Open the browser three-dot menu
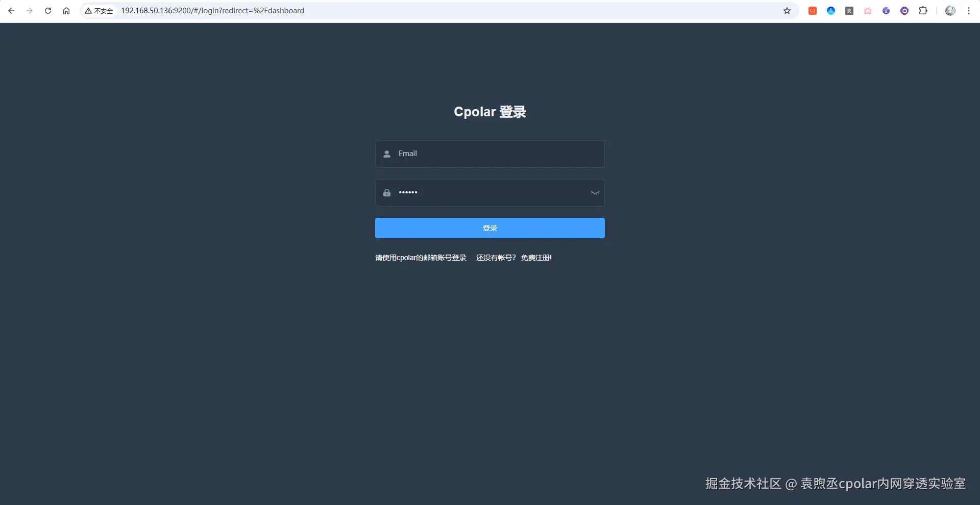 pyautogui.click(x=969, y=11)
